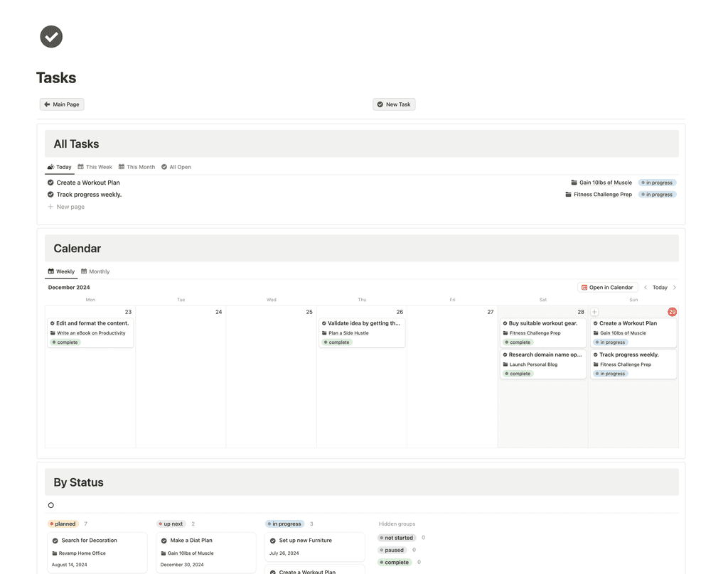The height and width of the screenshot is (574, 728).
Task: Open Track progress weekly calendar card
Action: (633, 364)
